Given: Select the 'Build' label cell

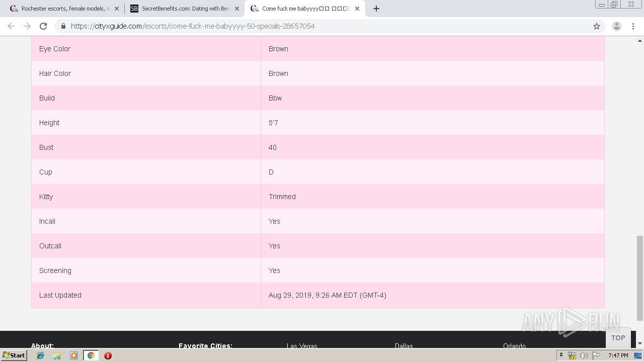Looking at the screenshot, I should pyautogui.click(x=146, y=98).
